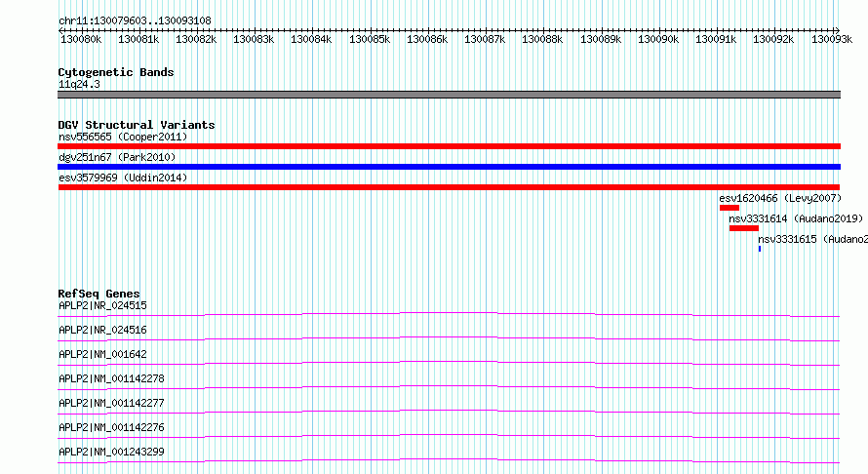Screen dimensions: 868x474
Task: Open transcript label APLP2|NR_024516
Action: (102, 330)
